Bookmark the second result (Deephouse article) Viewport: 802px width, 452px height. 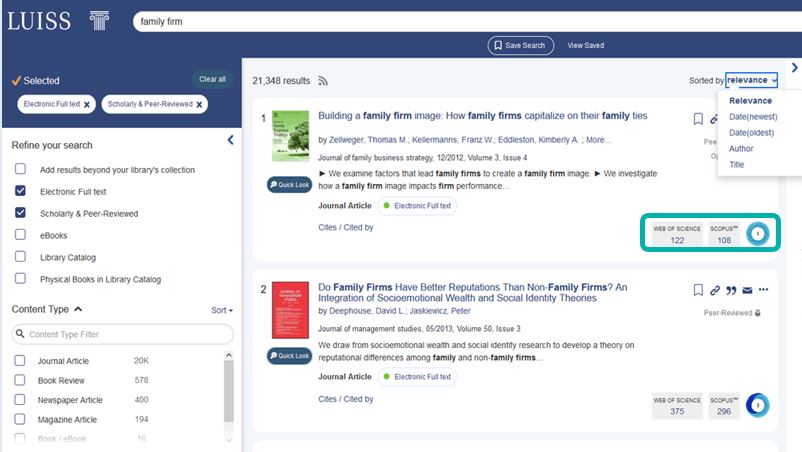(698, 290)
